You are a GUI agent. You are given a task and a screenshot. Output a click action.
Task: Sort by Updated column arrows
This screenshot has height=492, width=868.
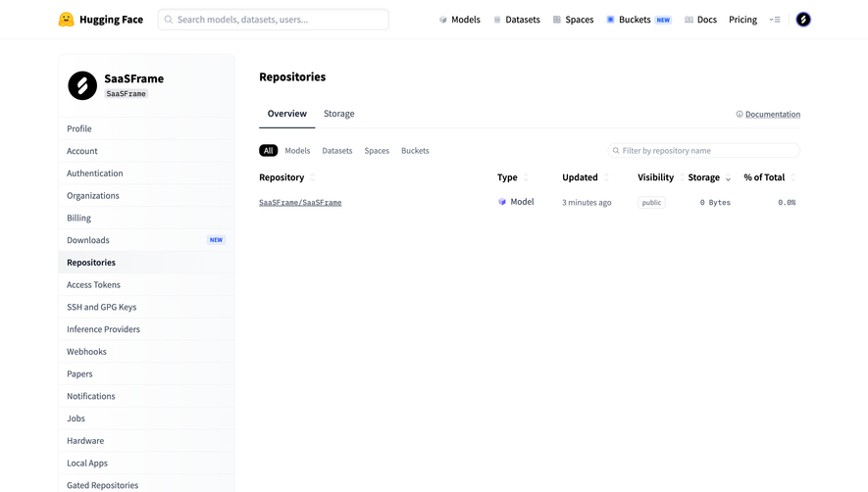[606, 177]
